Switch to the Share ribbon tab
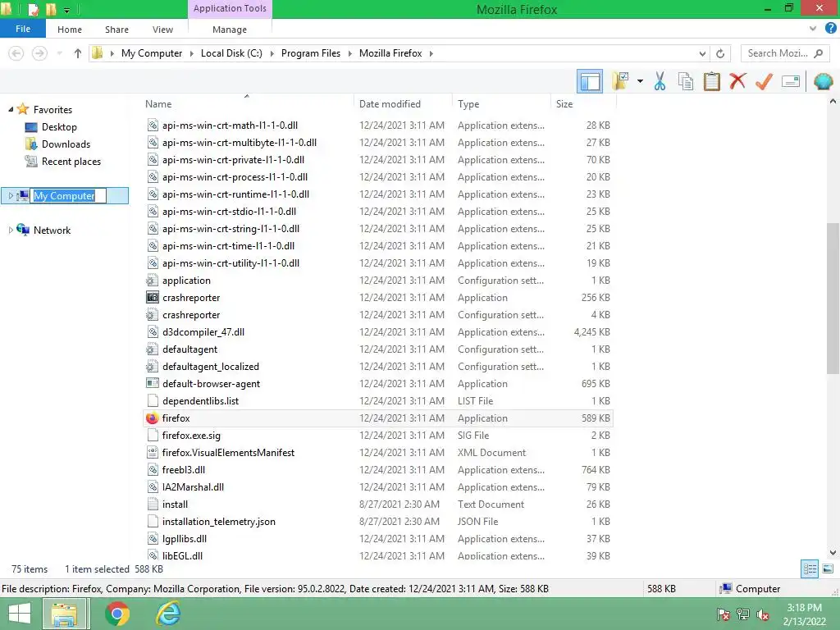This screenshot has height=630, width=840. coord(116,30)
